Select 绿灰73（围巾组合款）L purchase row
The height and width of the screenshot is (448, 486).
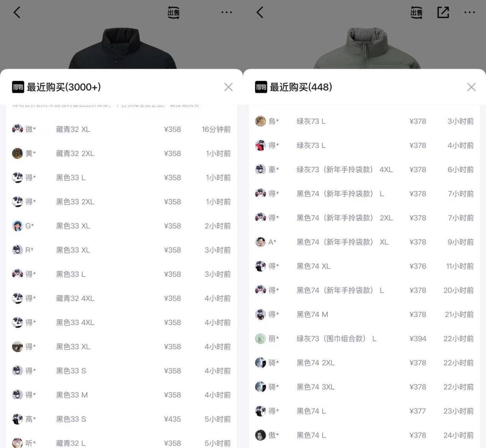point(364,338)
